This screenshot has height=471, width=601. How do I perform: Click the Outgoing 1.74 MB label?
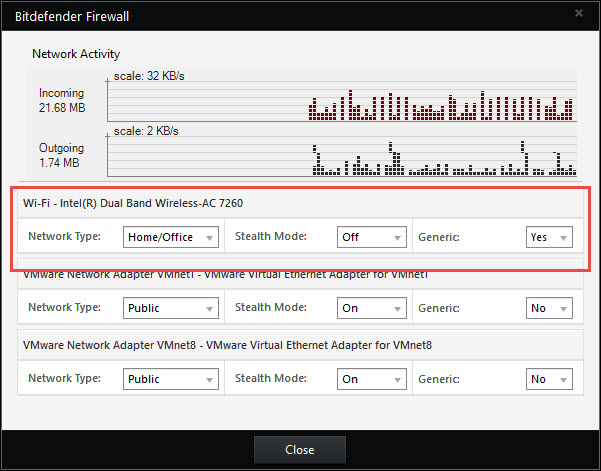click(x=61, y=155)
